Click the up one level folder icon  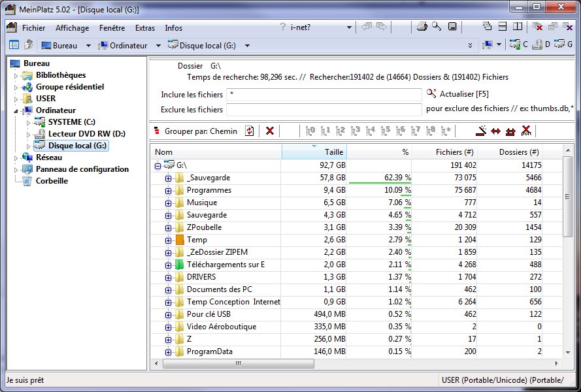click(29, 45)
